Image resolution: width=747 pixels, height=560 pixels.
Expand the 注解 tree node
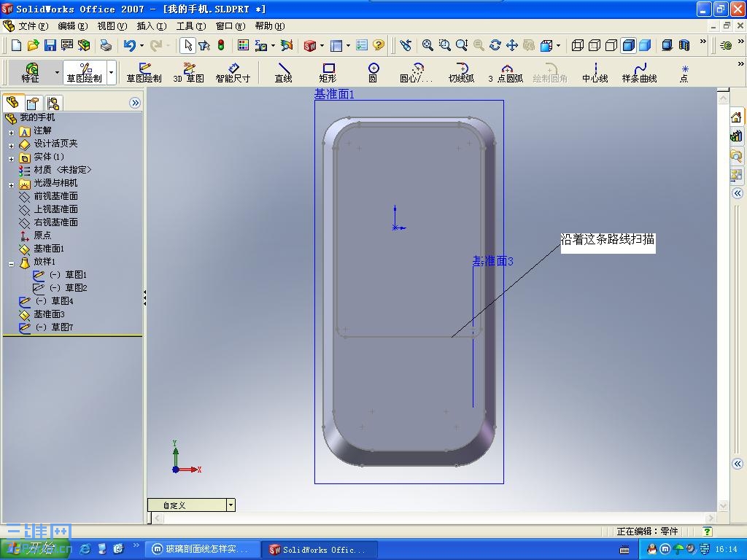[x=12, y=133]
